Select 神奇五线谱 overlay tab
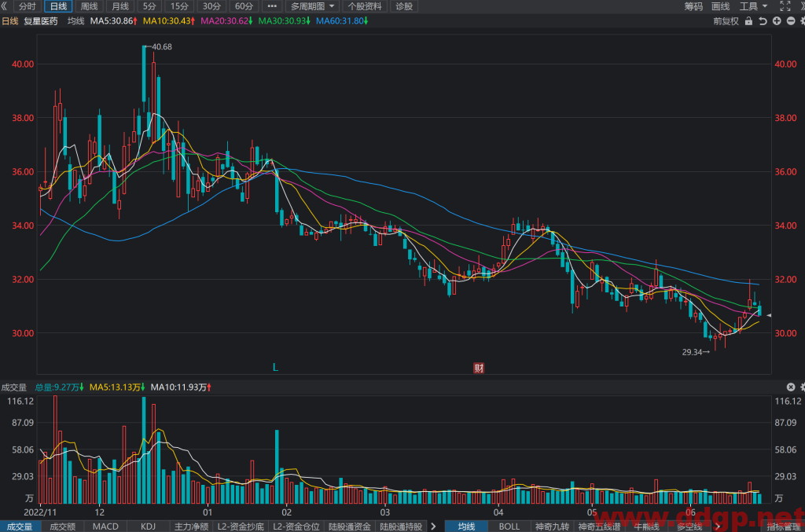The height and width of the screenshot is (532, 805). click(x=598, y=526)
